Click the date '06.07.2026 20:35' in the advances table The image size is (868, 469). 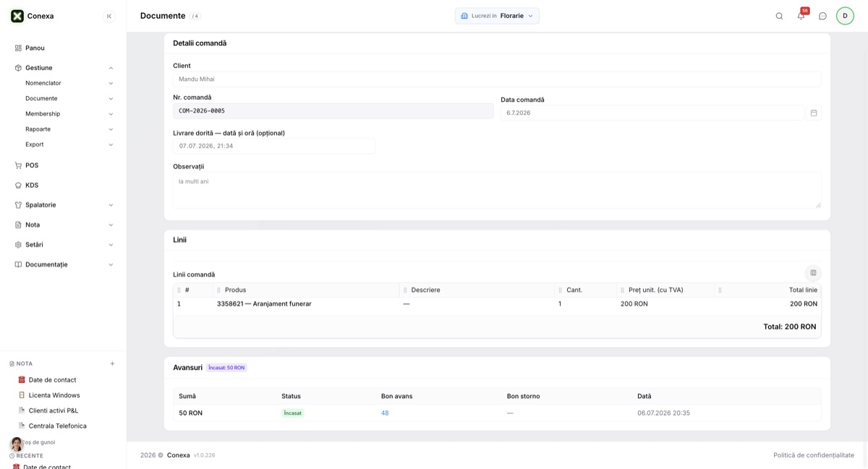tap(663, 413)
